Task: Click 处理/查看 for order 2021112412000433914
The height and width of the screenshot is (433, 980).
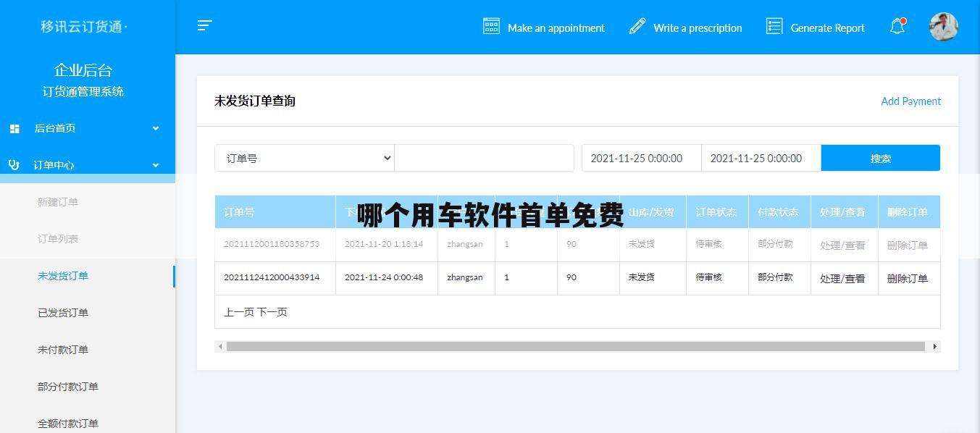Action: (x=842, y=278)
